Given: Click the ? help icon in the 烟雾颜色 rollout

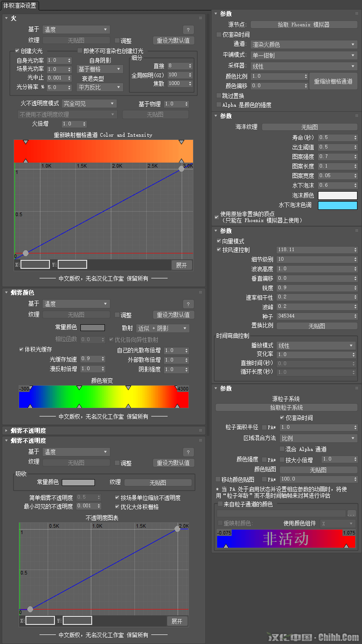Looking at the screenshot, I should point(188,304).
